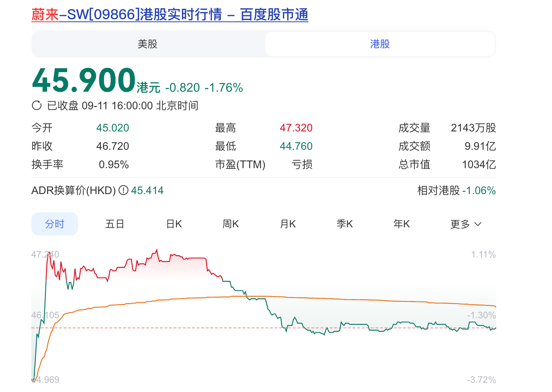552x392 pixels.
Task: Switch to the 美股 tab
Action: pos(148,44)
